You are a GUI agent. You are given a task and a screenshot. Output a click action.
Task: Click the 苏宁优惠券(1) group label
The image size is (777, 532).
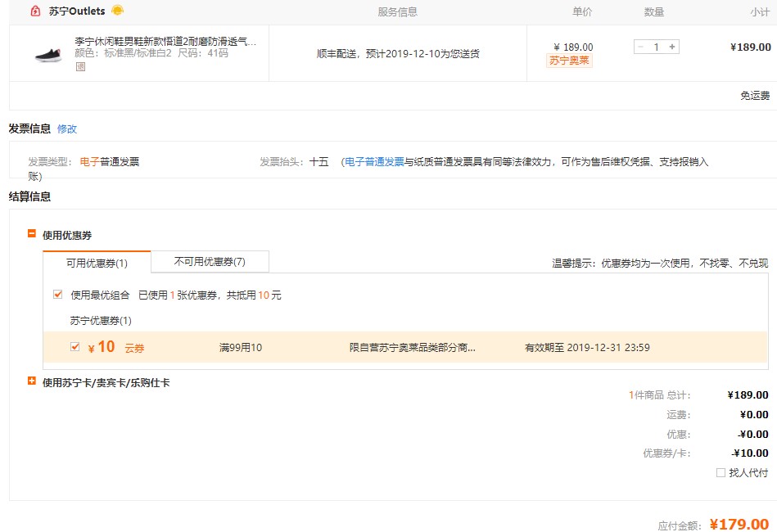[x=101, y=321]
